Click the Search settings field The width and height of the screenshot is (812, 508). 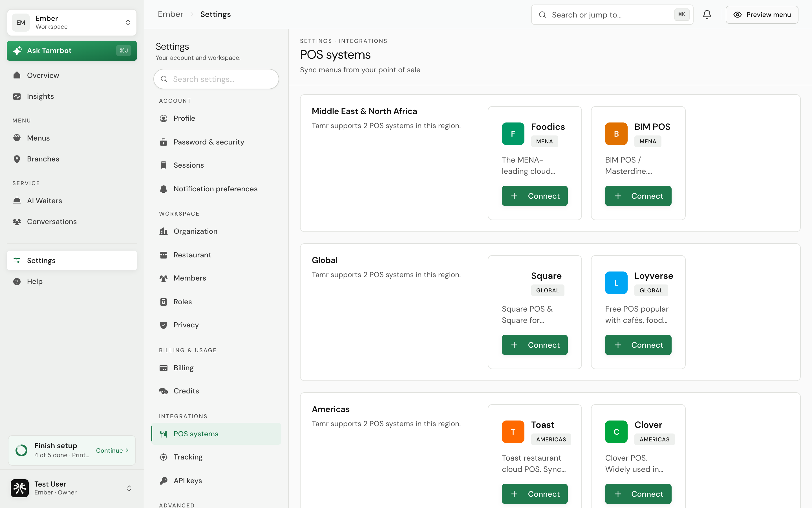pyautogui.click(x=216, y=79)
